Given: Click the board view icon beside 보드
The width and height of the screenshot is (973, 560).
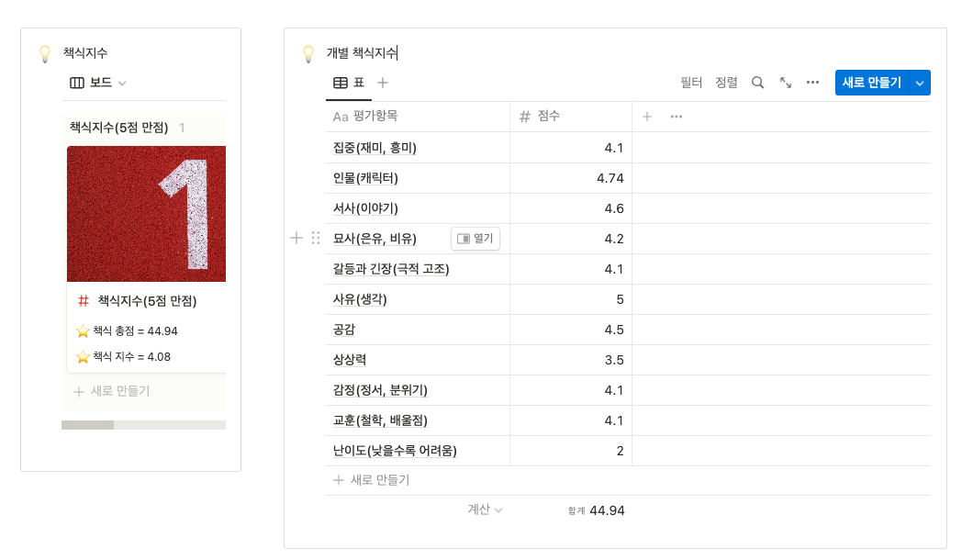Looking at the screenshot, I should pyautogui.click(x=77, y=82).
